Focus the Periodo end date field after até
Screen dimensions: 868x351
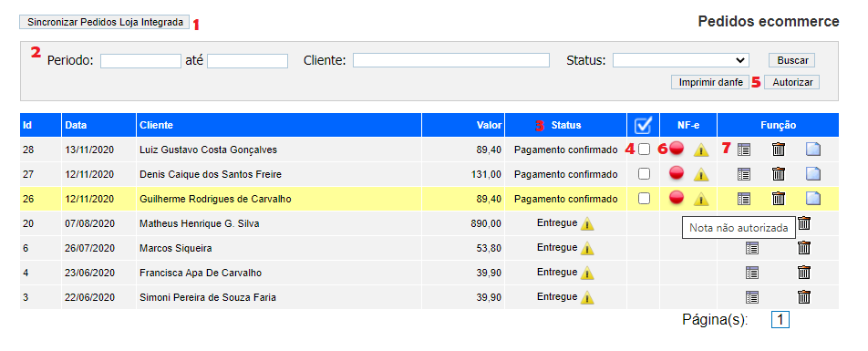coord(247,60)
